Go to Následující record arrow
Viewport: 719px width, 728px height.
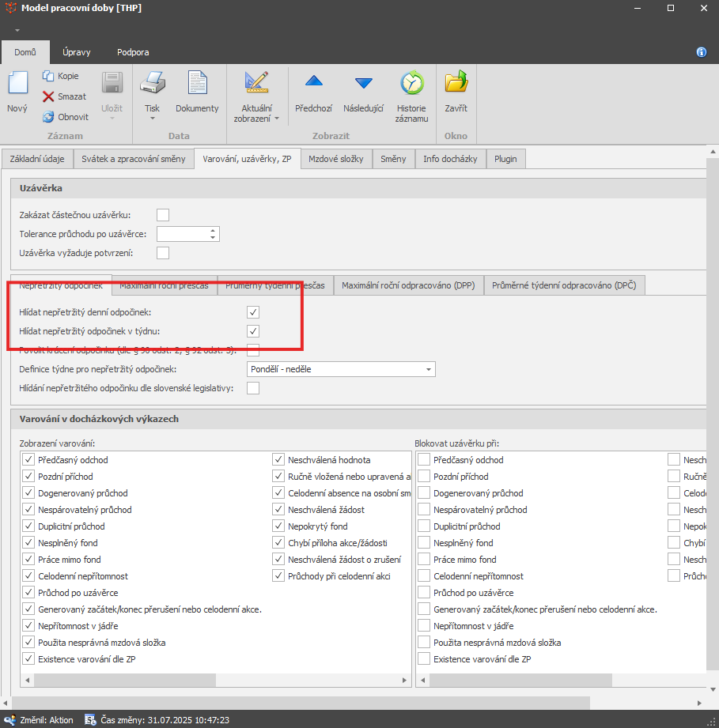[x=364, y=83]
